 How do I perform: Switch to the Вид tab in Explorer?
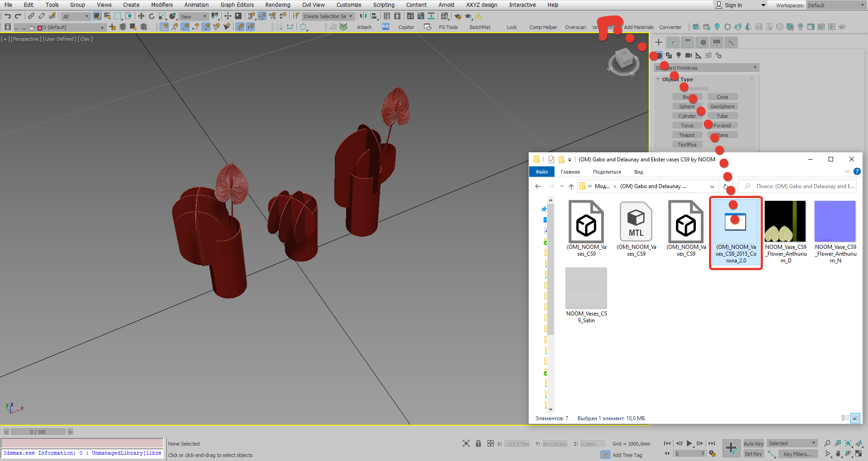(x=638, y=172)
